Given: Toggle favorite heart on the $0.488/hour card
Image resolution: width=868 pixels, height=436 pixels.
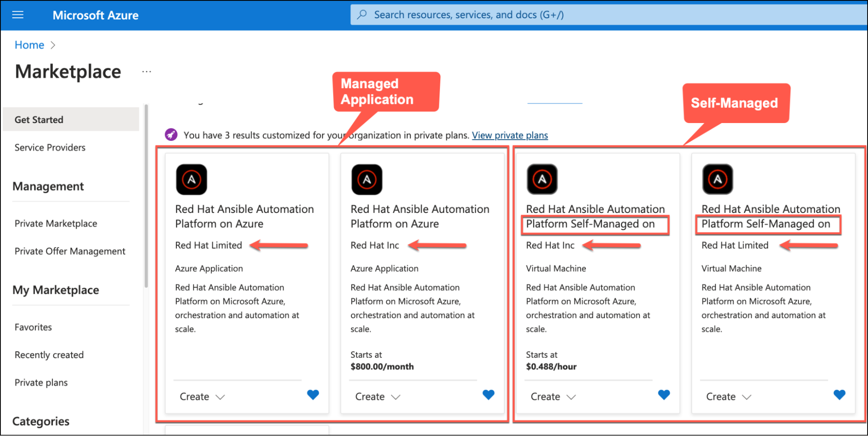Looking at the screenshot, I should click(x=664, y=395).
